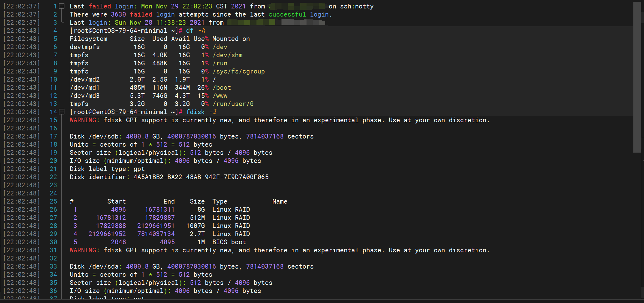Click the 'ssh:notty' text
Screen dimensions: 644x303
click(357, 6)
